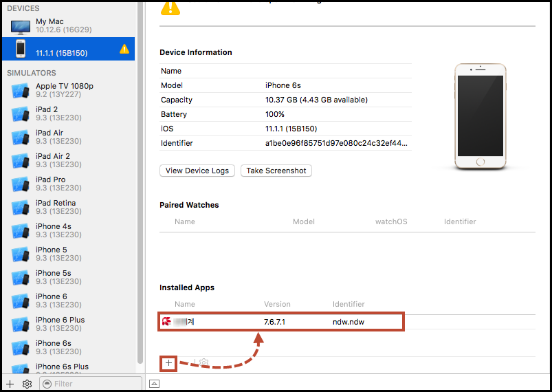The height and width of the screenshot is (392, 552).
Task: Click the large warning icon at top
Action: click(170, 8)
